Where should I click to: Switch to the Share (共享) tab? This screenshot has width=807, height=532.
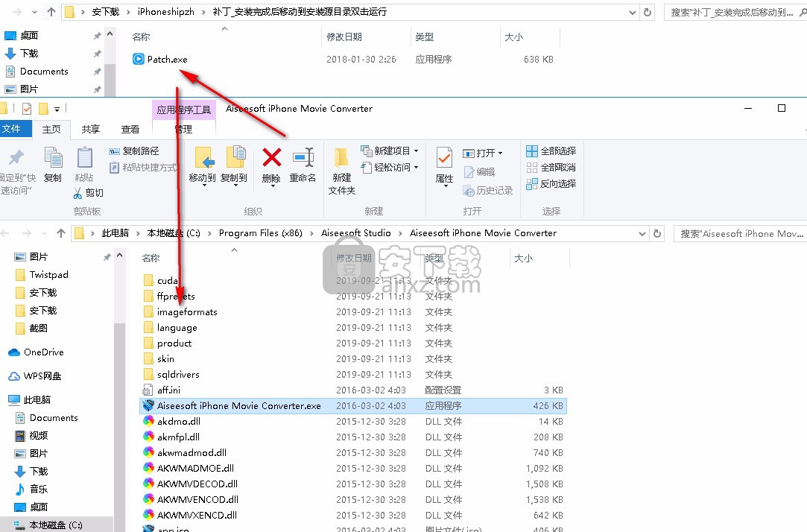coord(91,130)
